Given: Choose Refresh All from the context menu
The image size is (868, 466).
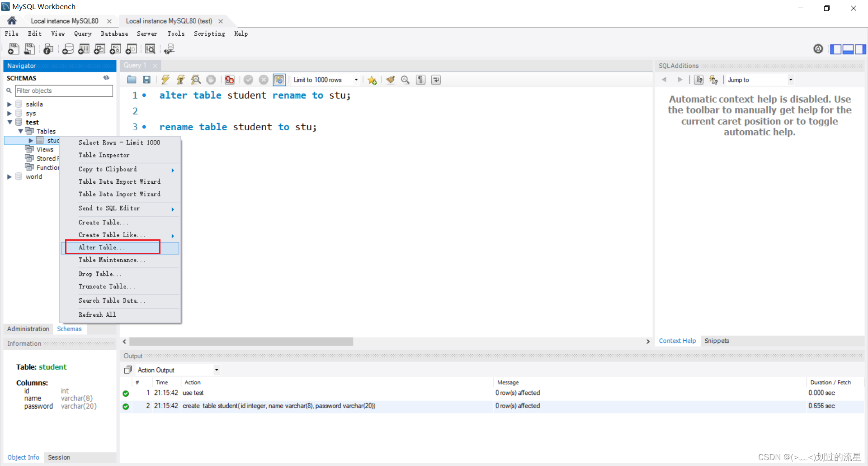Looking at the screenshot, I should click(120, 315).
